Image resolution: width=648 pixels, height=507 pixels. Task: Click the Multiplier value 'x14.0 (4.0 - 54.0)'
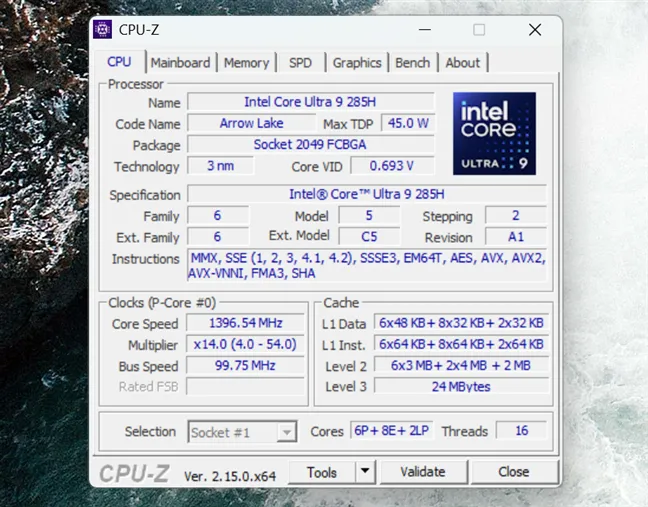pyautogui.click(x=245, y=344)
